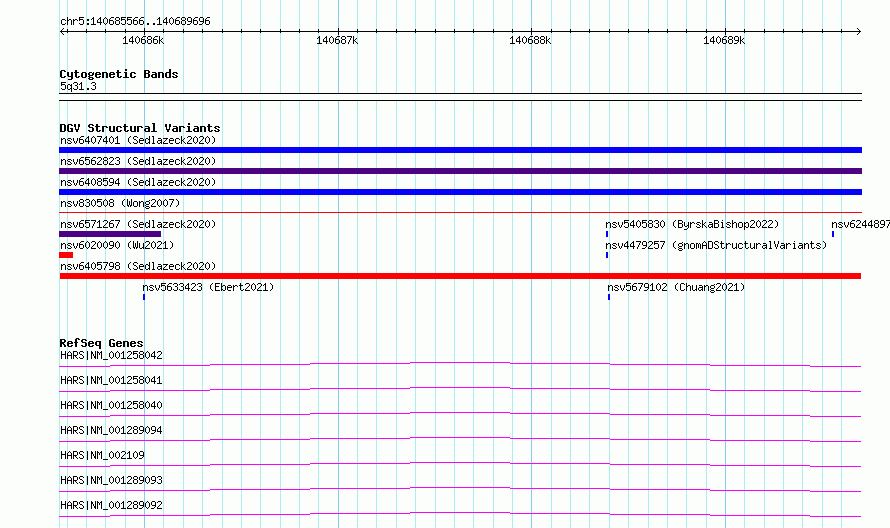Click the blue marker under nsv5633423
890x528 pixels.
click(x=144, y=297)
